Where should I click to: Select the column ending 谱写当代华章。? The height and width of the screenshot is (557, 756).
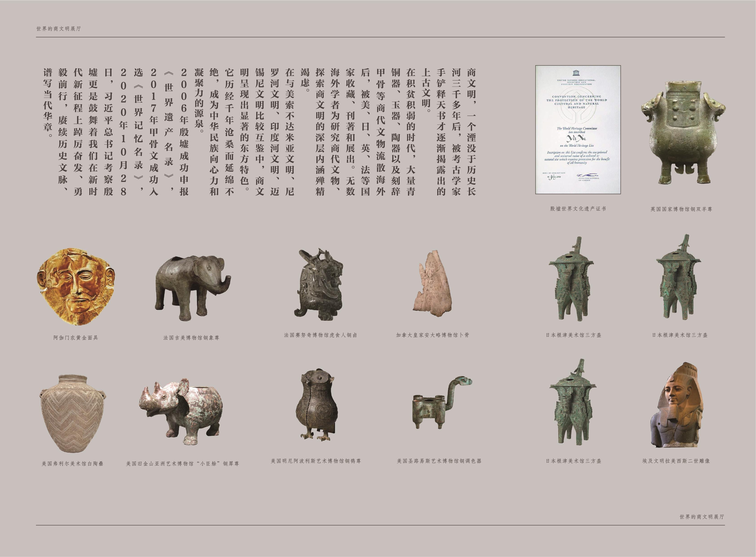tap(48, 103)
